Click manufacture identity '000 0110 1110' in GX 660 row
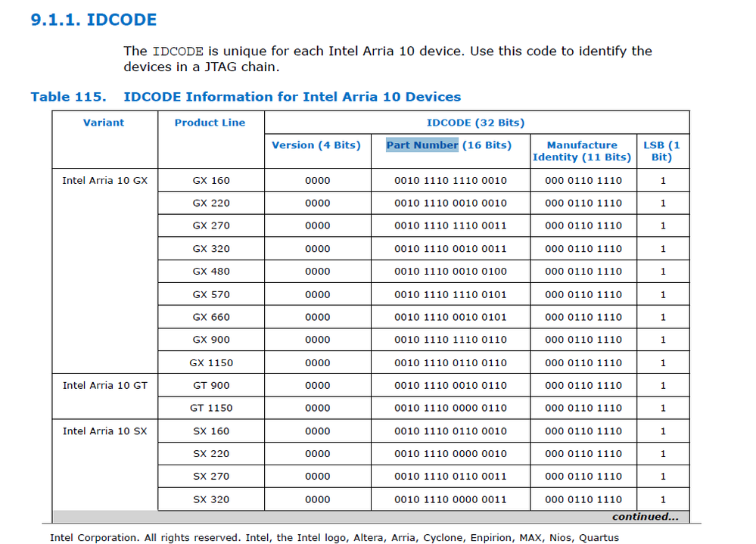This screenshot has height=544, width=756. pos(583,317)
